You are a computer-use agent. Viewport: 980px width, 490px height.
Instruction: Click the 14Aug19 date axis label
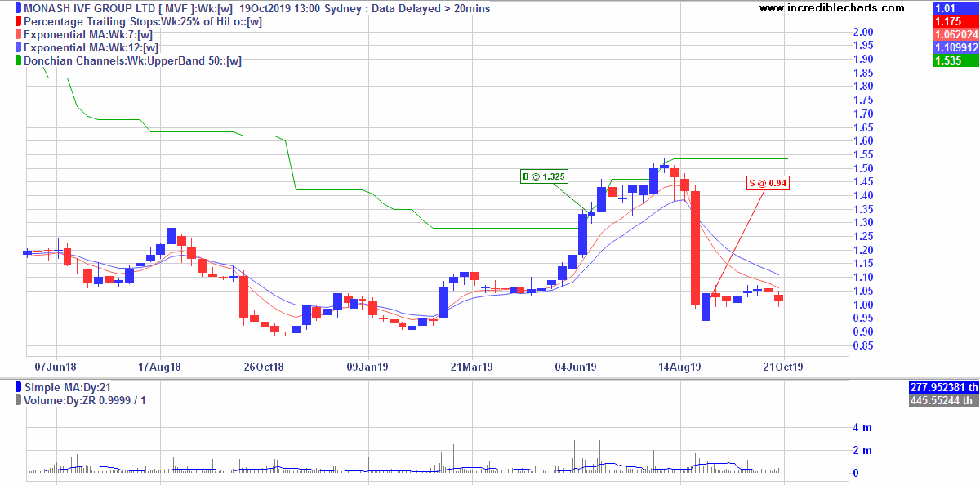point(680,367)
